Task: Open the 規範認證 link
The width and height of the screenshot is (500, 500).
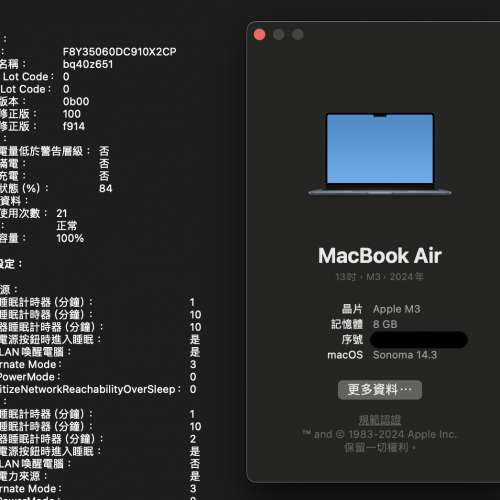Action: click(x=380, y=420)
